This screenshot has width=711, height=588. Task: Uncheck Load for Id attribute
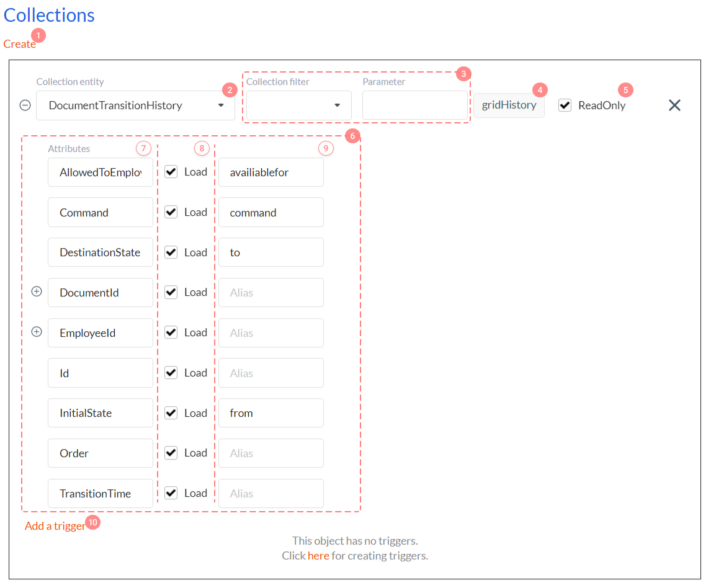171,373
